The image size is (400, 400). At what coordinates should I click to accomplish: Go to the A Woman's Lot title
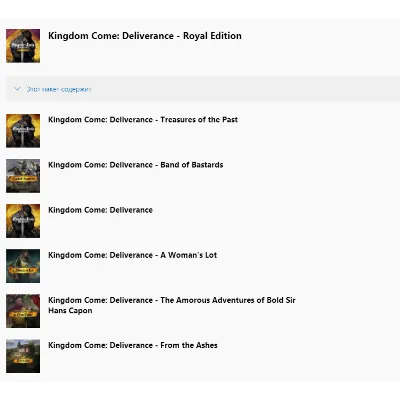tap(132, 255)
